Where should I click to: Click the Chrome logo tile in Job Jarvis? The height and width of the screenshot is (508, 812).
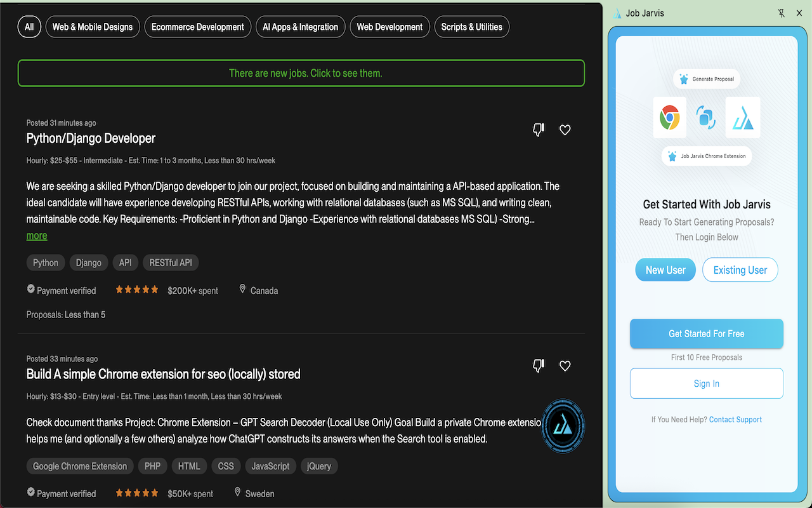670,117
